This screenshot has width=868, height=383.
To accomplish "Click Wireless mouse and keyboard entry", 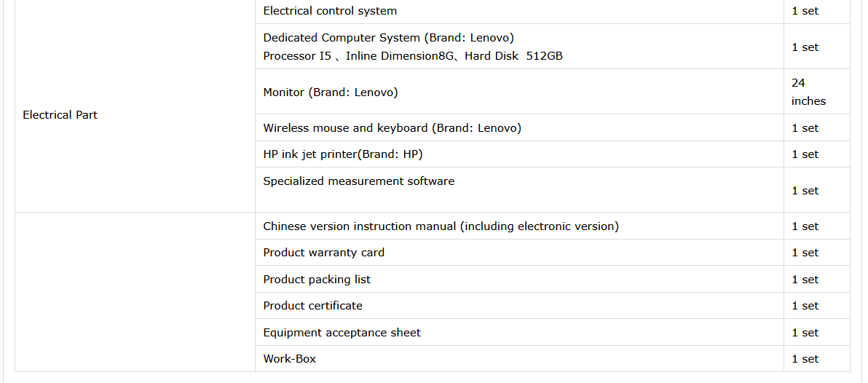I will pyautogui.click(x=392, y=128).
